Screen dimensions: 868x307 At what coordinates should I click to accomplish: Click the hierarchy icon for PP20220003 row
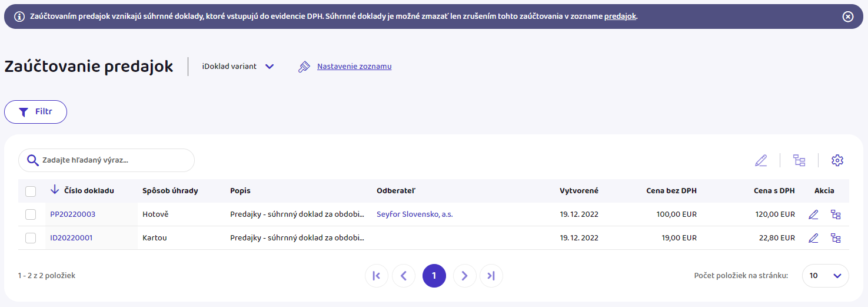836,214
